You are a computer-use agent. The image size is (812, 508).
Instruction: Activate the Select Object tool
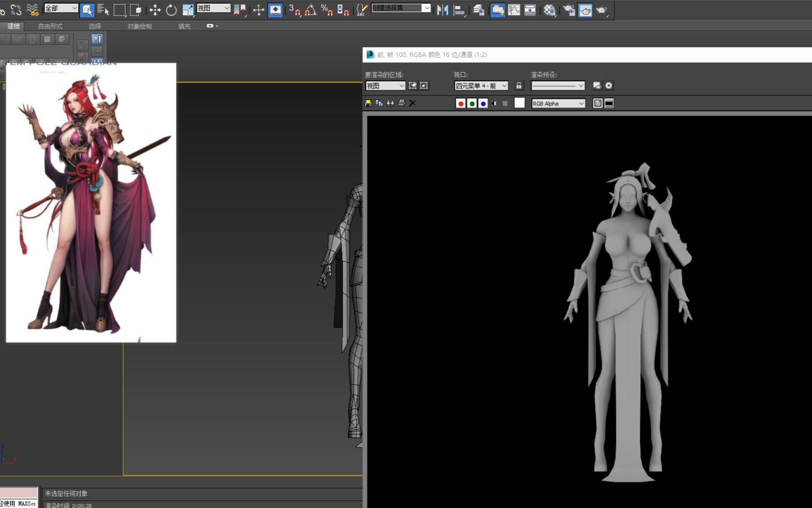87,10
